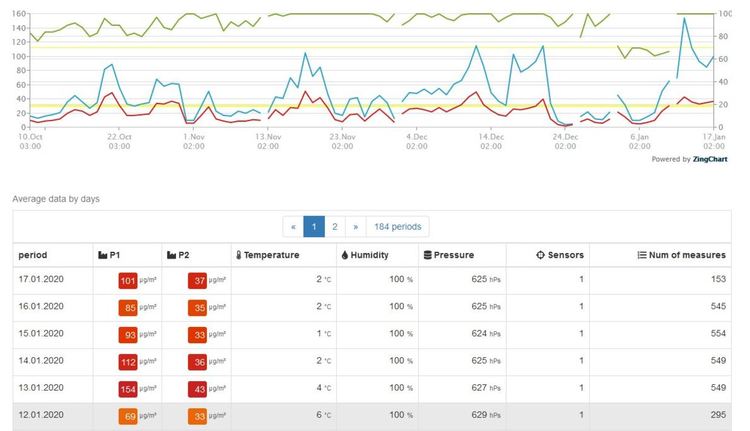Select the 17.01.2020 period cell
This screenshot has width=750, height=431.
53,280
